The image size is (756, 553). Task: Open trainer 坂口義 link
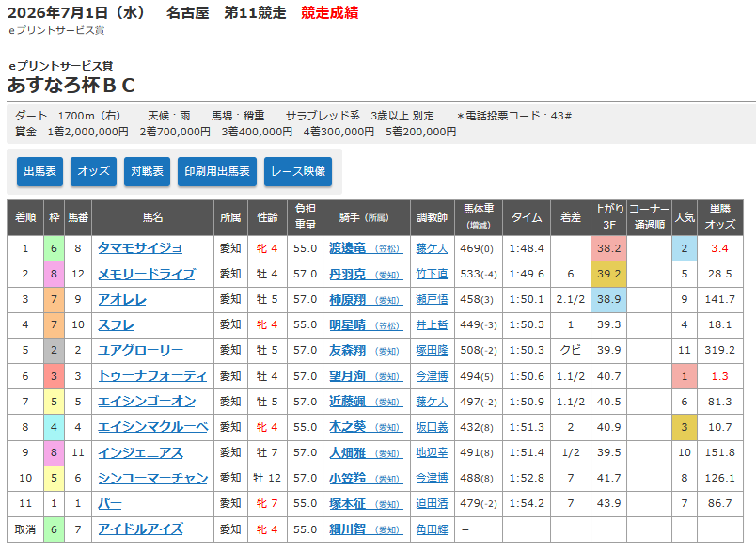432,427
